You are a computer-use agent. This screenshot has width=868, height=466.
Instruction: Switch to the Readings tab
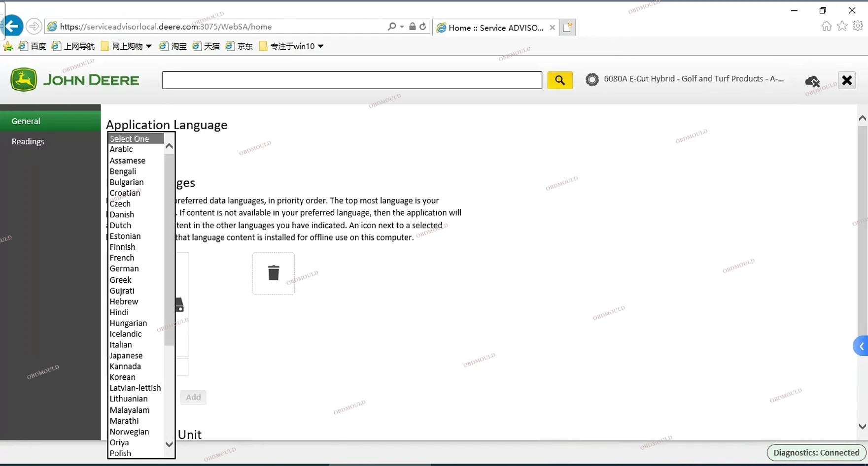point(28,141)
